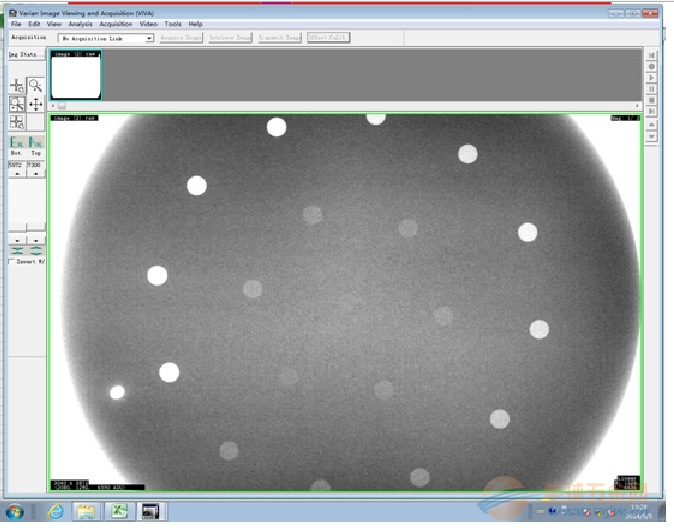Click the Transmit Image button
The height and width of the screenshot is (531, 674).
coord(279,38)
